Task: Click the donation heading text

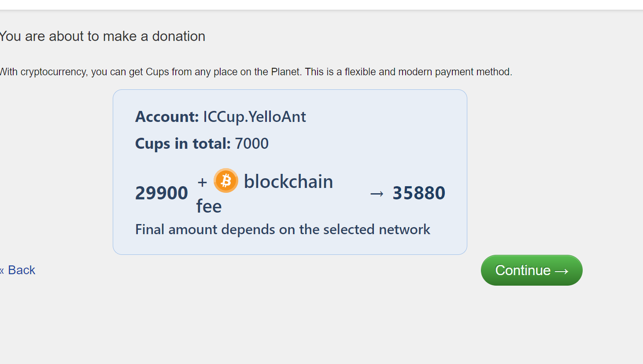Action: click(x=102, y=36)
